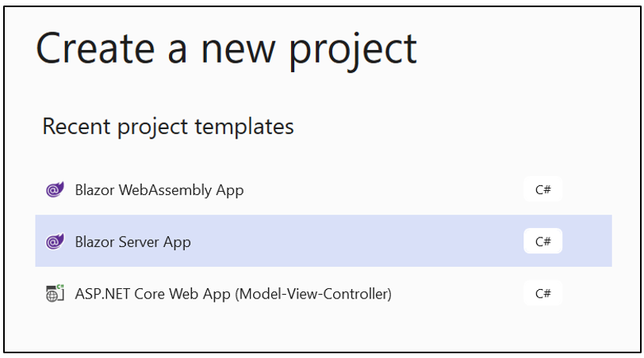Image resolution: width=644 pixels, height=358 pixels.
Task: Click the "Recent project templates" heading
Action: [x=167, y=126]
